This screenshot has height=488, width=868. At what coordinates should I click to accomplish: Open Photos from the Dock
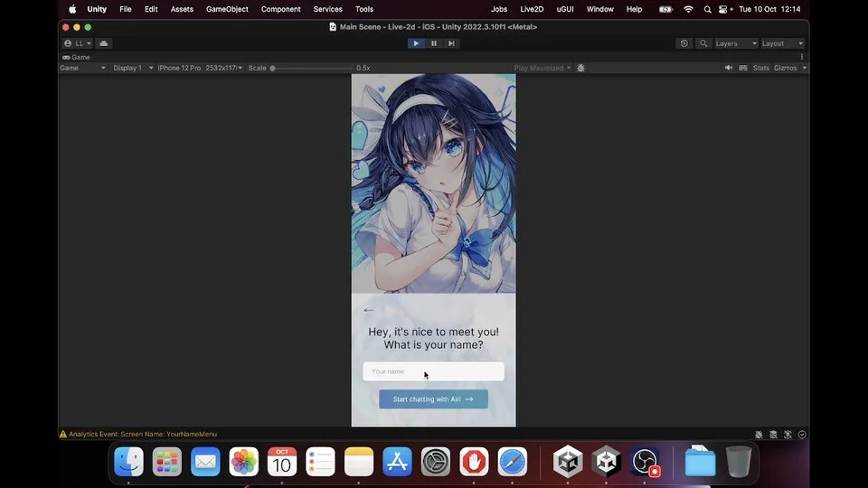coord(243,462)
